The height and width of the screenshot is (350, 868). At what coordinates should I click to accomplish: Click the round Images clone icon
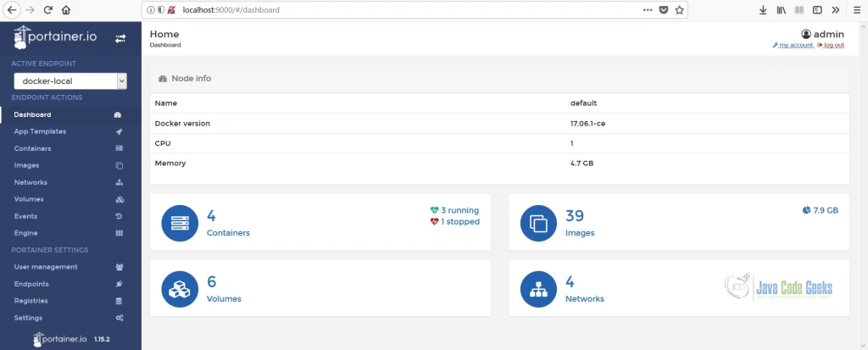click(538, 223)
